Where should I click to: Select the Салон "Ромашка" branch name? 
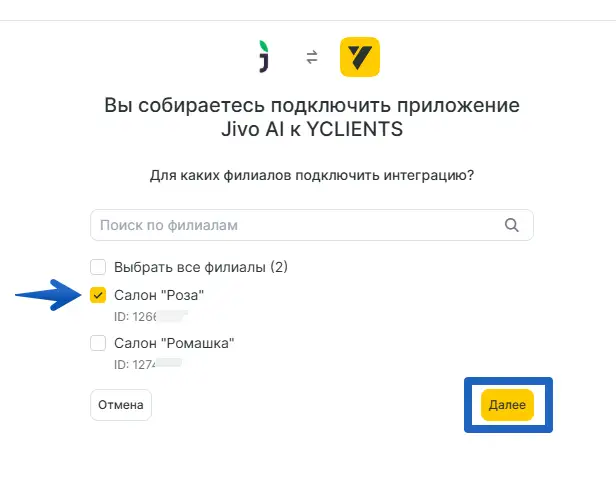pyautogui.click(x=174, y=343)
